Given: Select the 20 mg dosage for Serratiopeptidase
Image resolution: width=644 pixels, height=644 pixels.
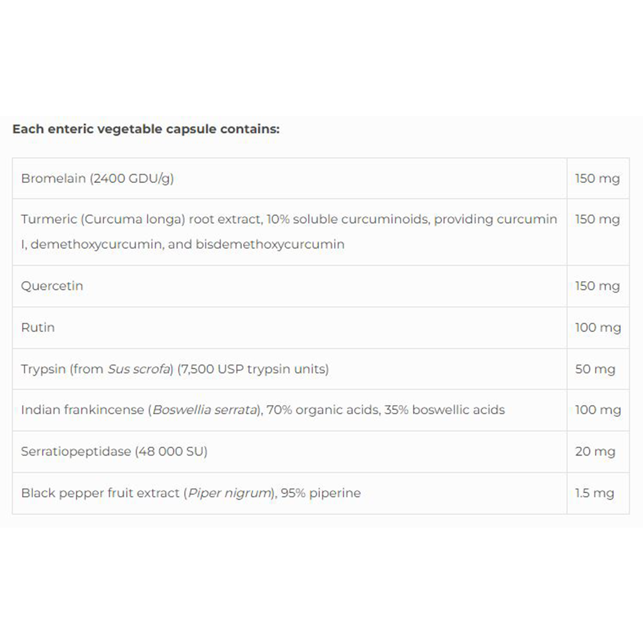Looking at the screenshot, I should click(595, 452).
